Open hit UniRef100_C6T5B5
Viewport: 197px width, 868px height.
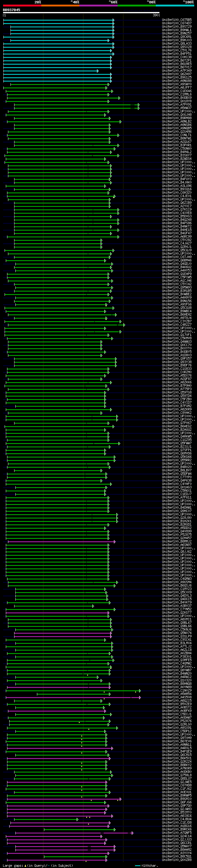[x=177, y=20]
